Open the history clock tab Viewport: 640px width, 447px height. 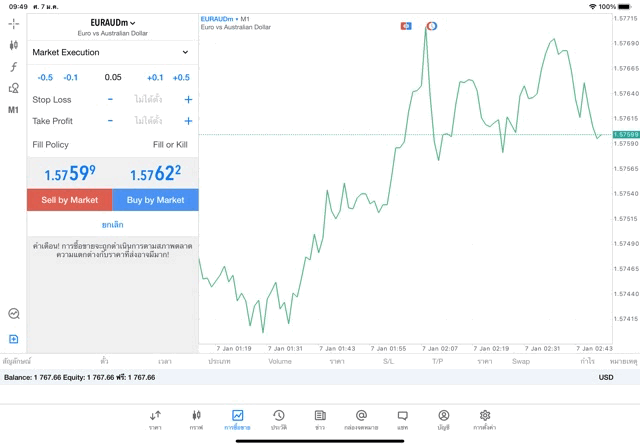[279, 420]
